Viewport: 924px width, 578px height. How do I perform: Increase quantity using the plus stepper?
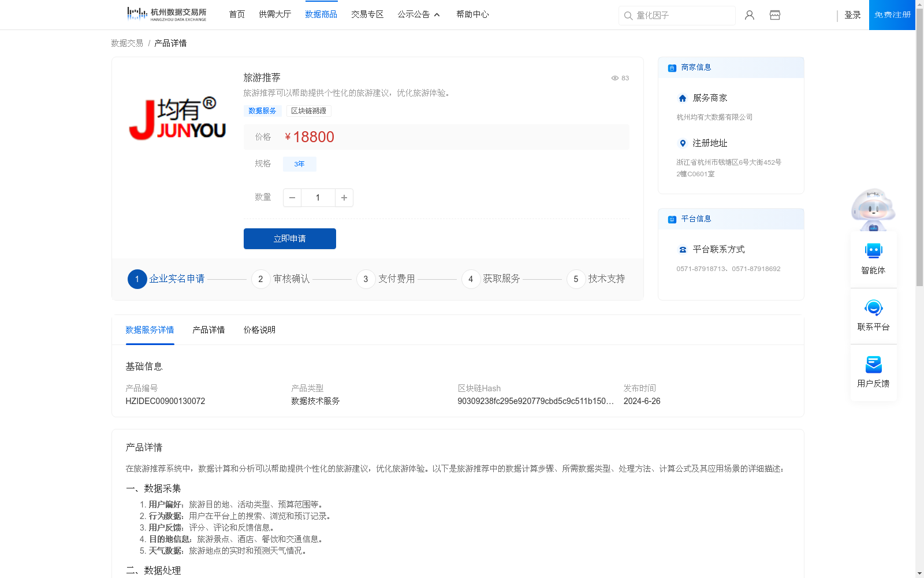click(x=344, y=198)
